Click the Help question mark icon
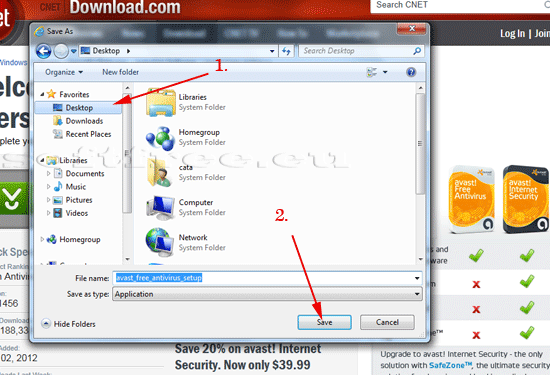Viewport: 550px width, 375px height. [x=411, y=72]
